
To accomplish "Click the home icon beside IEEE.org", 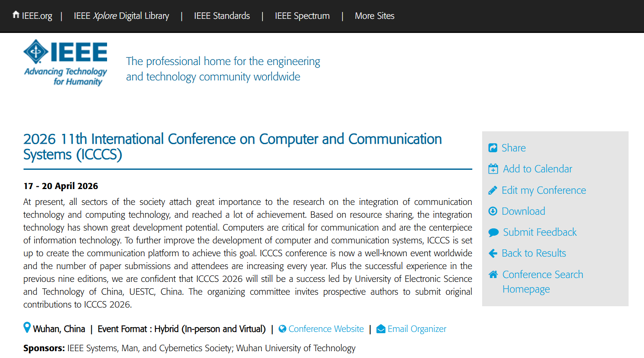I will pyautogui.click(x=16, y=15).
